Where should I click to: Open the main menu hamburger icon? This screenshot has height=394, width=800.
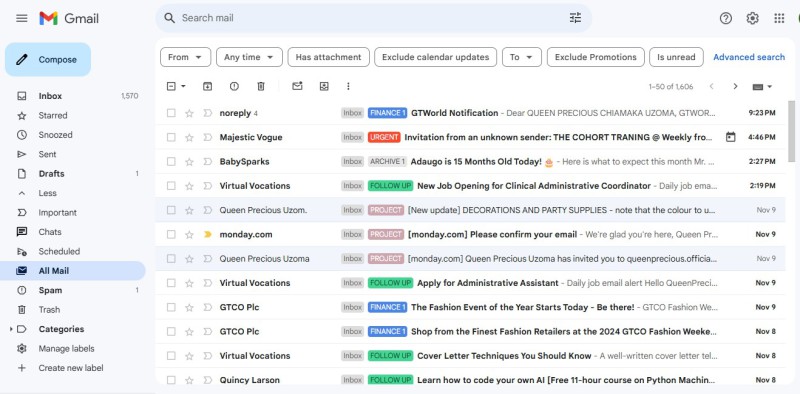pos(21,18)
